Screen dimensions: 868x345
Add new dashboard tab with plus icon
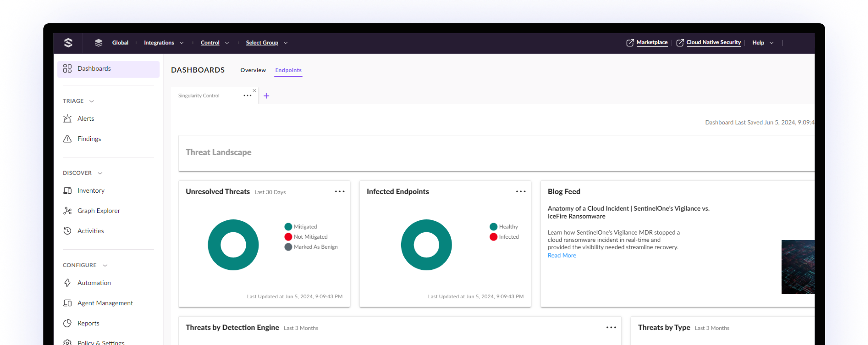point(266,96)
